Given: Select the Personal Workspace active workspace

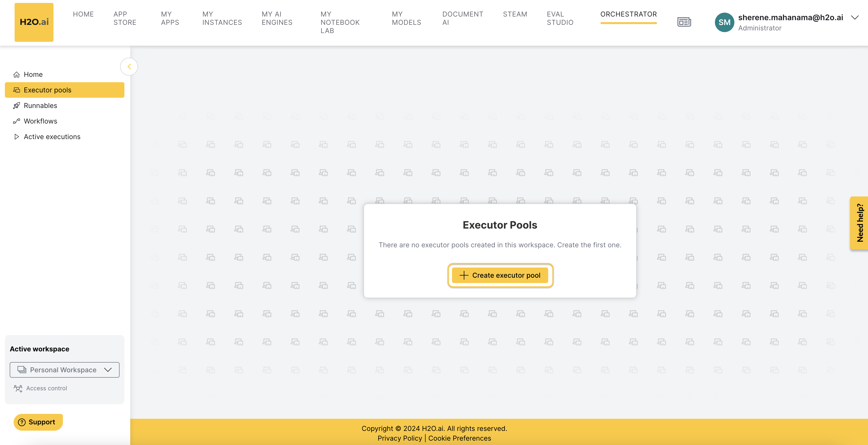Looking at the screenshot, I should 65,370.
